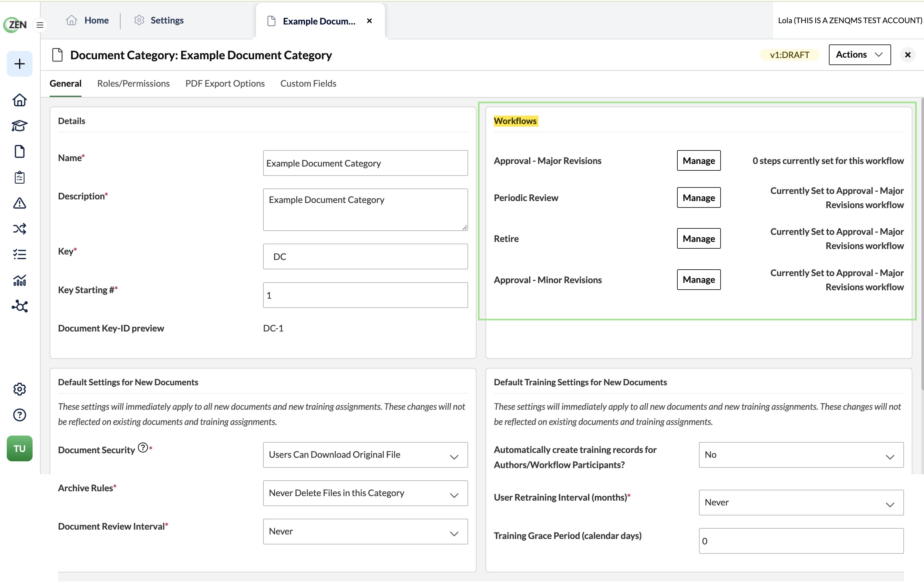
Task: Click the Document Security help icon
Action: click(x=143, y=447)
